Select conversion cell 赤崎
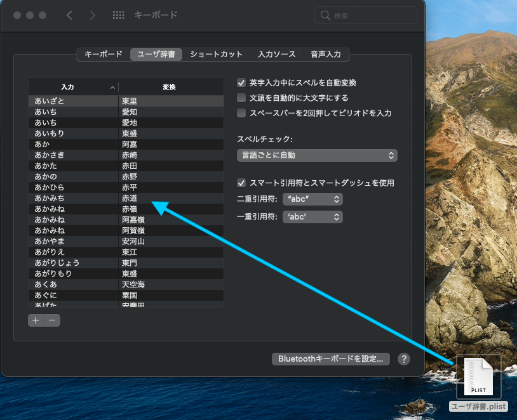 pyautogui.click(x=171, y=155)
